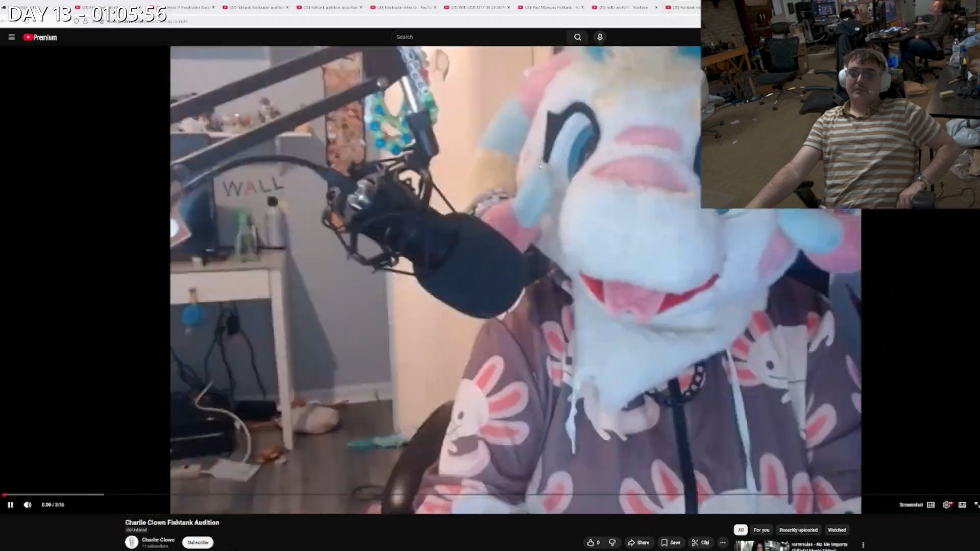Create a Clip with the scissors button
Screen dimensions: 980x551
pos(700,542)
